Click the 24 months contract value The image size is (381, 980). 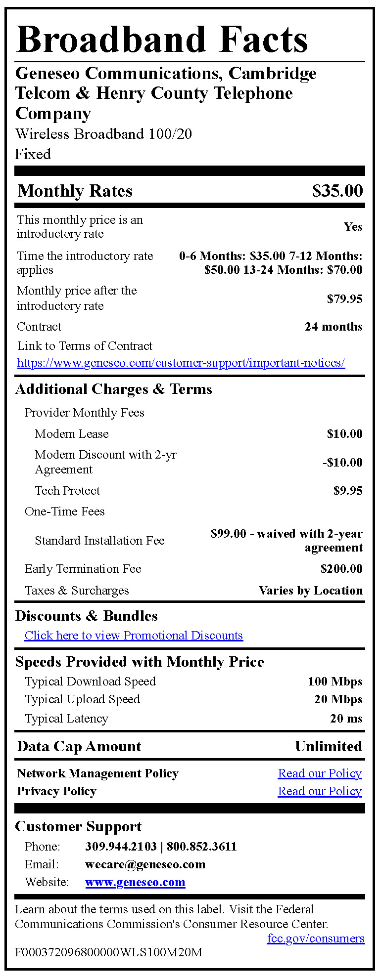click(x=333, y=327)
